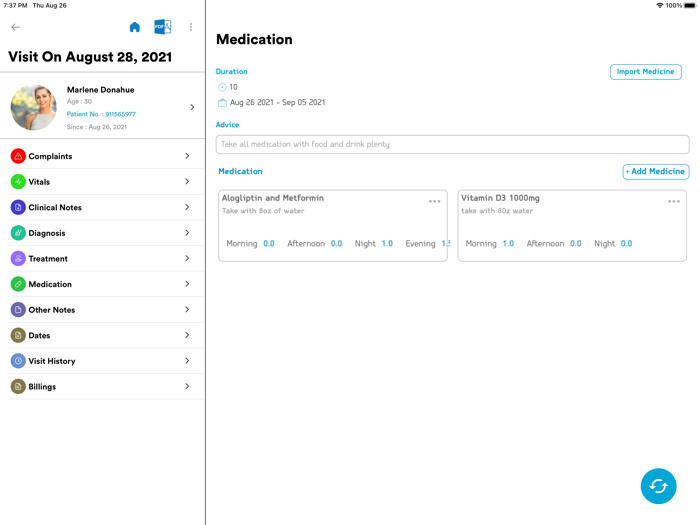Image resolution: width=700 pixels, height=525 pixels.
Task: Tap Vitamin D3 Morning dose 1.0
Action: (508, 243)
